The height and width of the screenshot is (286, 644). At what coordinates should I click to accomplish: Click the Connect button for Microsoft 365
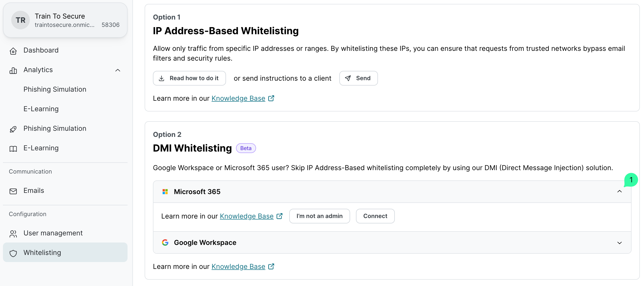pyautogui.click(x=375, y=216)
